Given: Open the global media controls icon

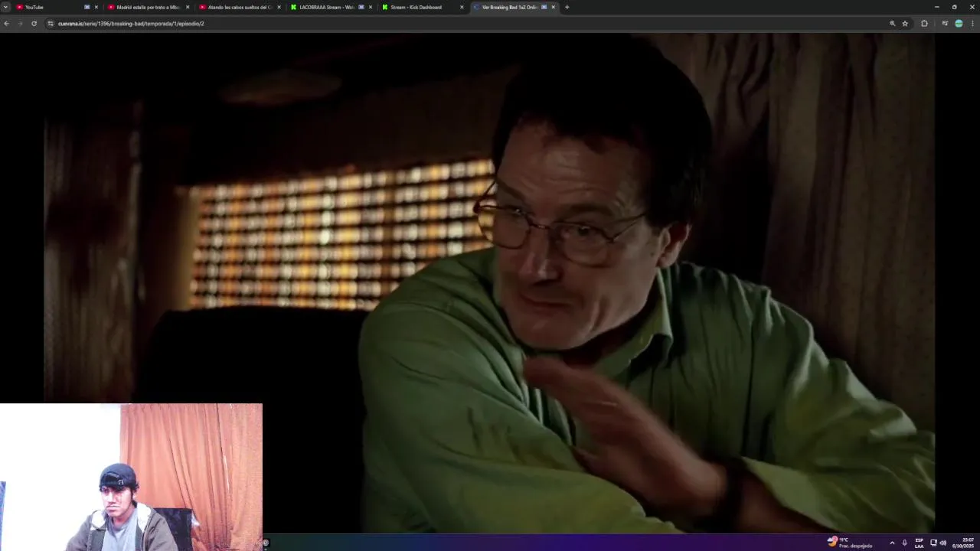Looking at the screenshot, I should point(945,24).
